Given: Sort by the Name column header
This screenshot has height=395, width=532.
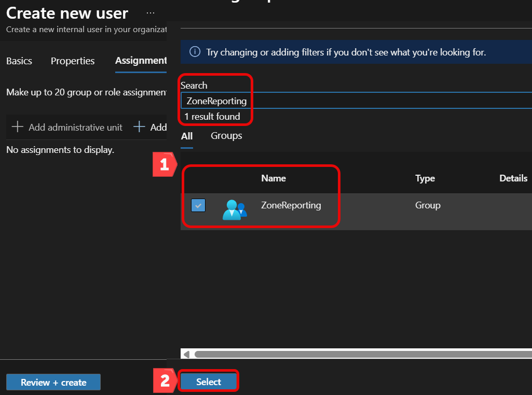Looking at the screenshot, I should (274, 178).
